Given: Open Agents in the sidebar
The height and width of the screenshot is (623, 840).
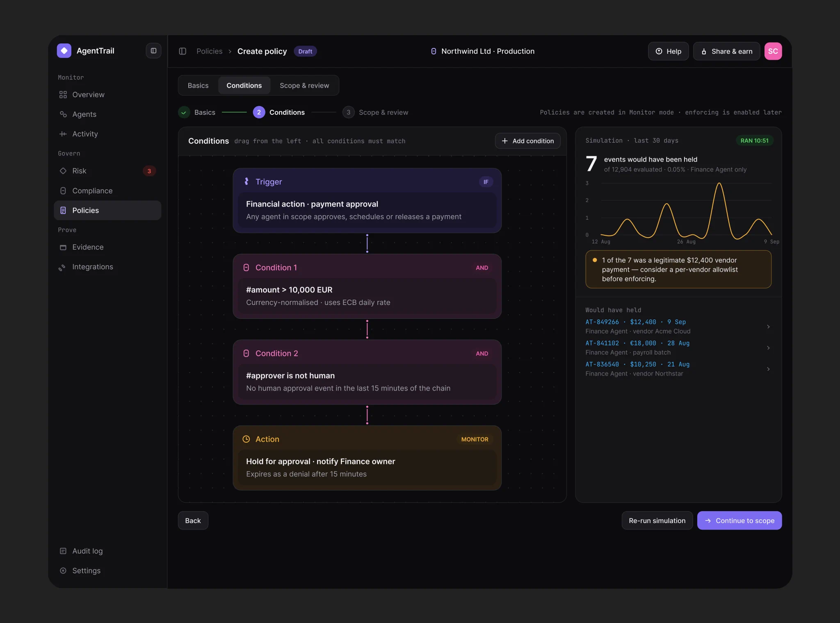Looking at the screenshot, I should pyautogui.click(x=107, y=114).
